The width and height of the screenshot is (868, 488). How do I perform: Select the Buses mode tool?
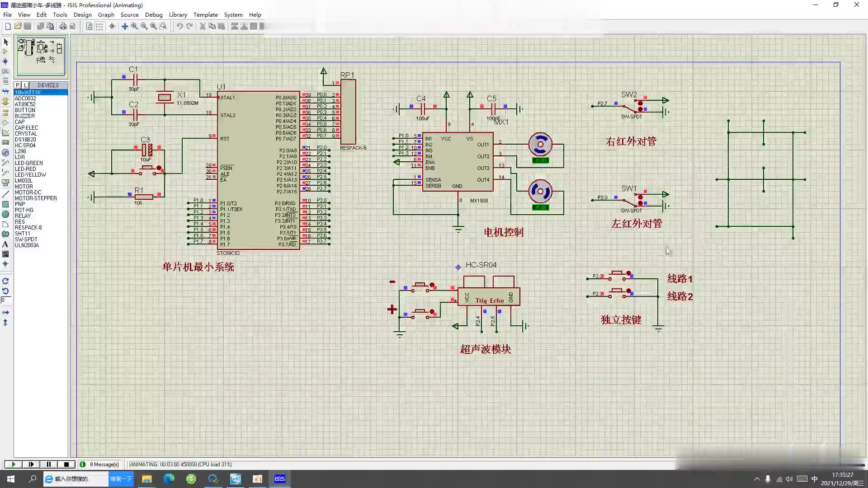tap(5, 91)
